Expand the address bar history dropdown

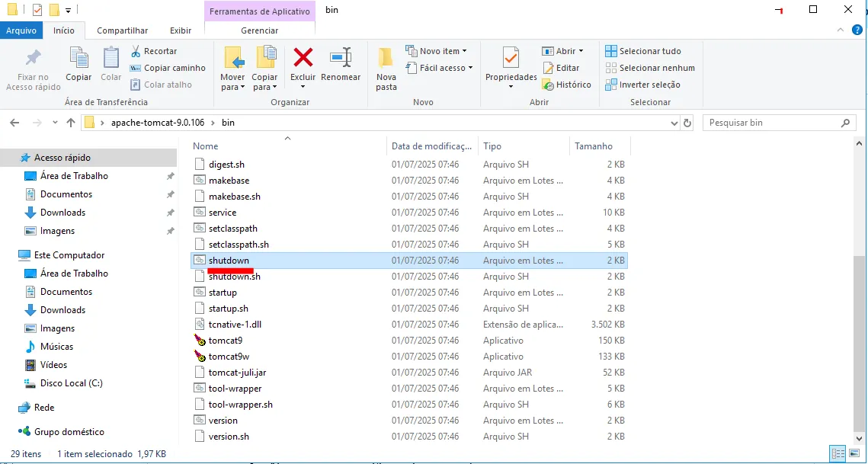[674, 123]
